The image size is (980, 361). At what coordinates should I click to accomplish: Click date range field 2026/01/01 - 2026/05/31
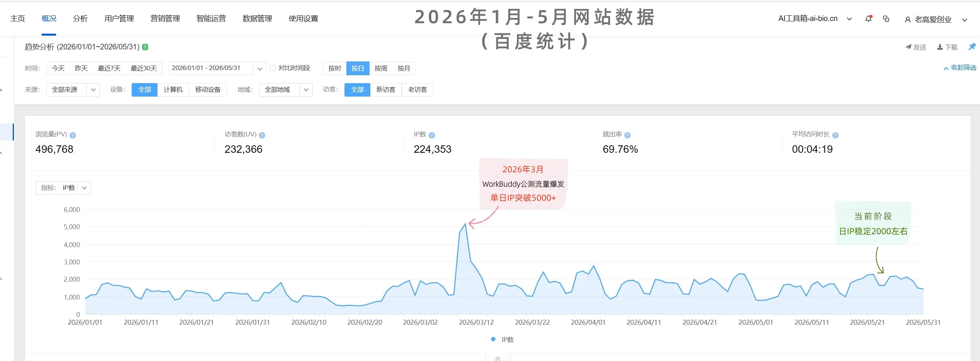[x=211, y=68]
